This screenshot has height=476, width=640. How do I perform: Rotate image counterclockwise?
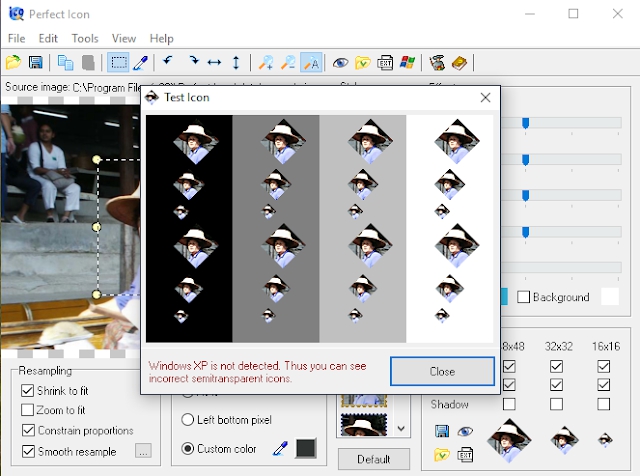pyautogui.click(x=168, y=62)
